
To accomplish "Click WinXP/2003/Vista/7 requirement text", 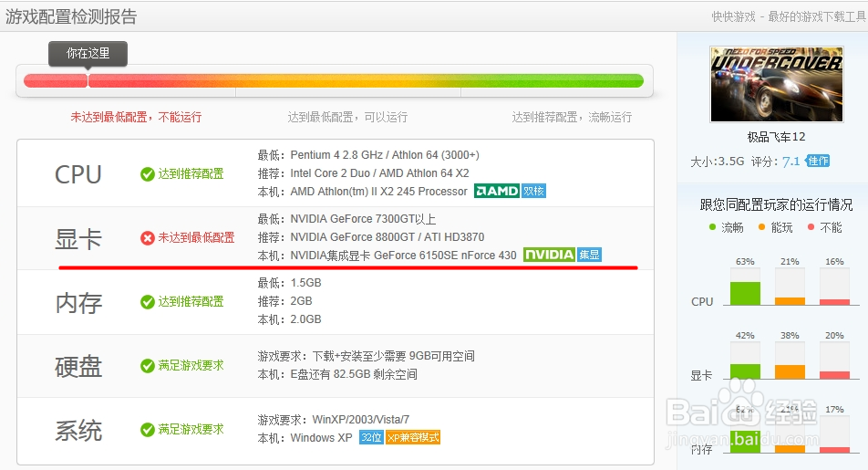I will click(361, 420).
